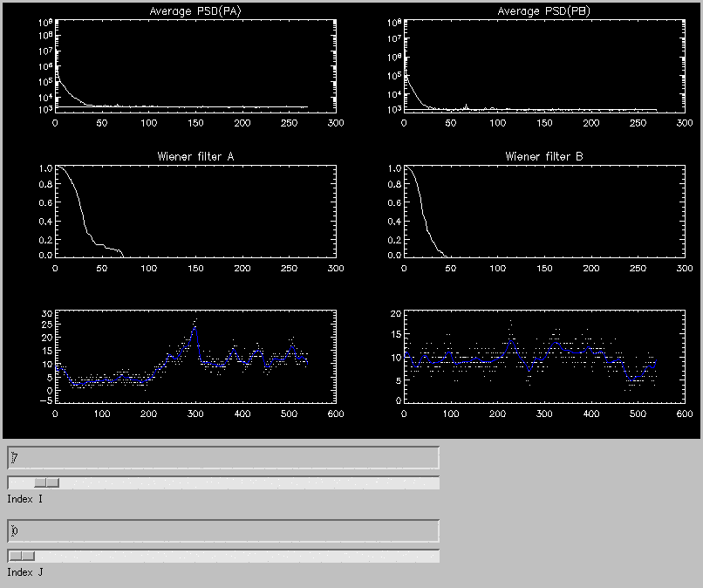
Task: Click the "Index I" label
Action: [x=24, y=499]
